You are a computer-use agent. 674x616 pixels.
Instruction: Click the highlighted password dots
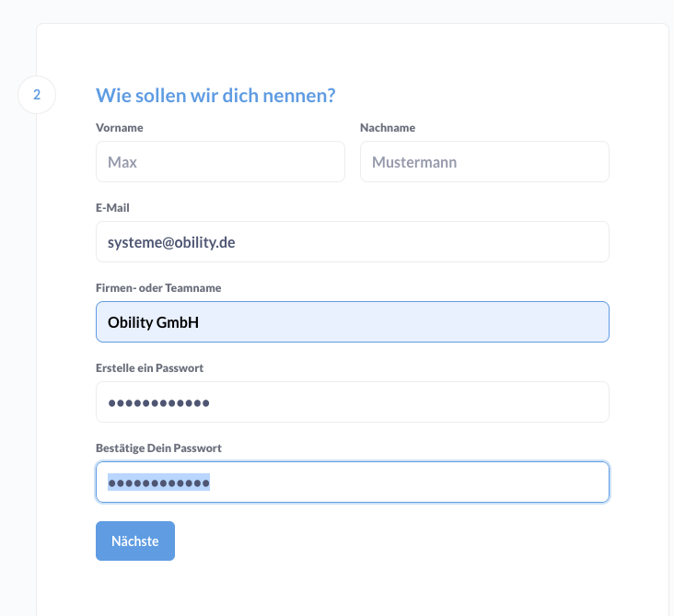(x=158, y=482)
